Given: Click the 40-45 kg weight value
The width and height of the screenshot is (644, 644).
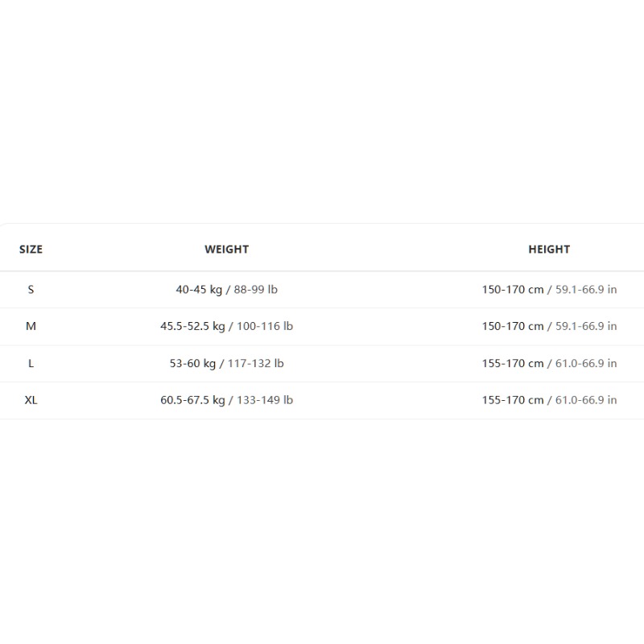Looking at the screenshot, I should coord(199,290).
